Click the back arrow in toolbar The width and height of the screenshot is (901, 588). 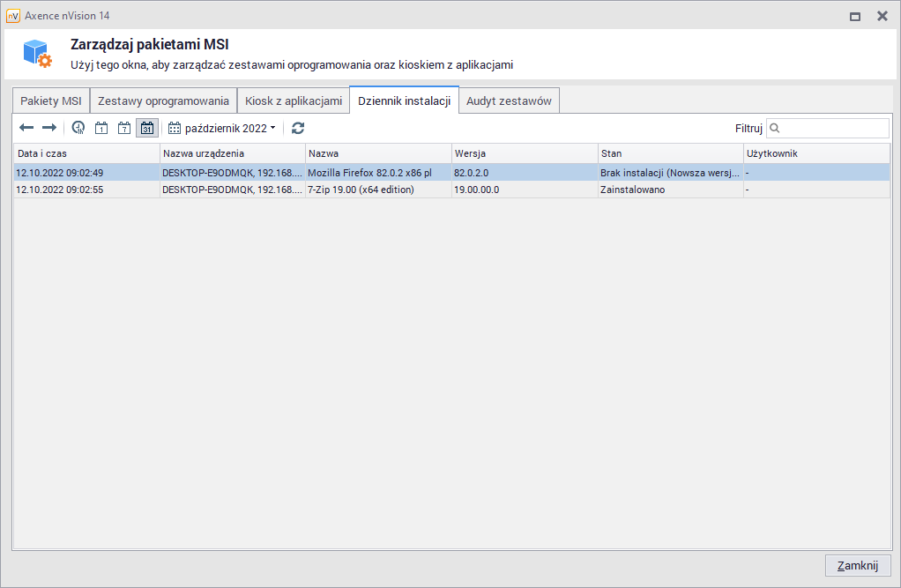tap(26, 128)
